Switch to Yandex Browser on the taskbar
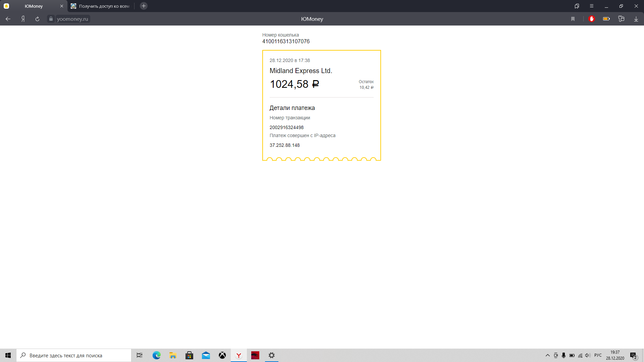This screenshot has width=644, height=362. [x=238, y=355]
